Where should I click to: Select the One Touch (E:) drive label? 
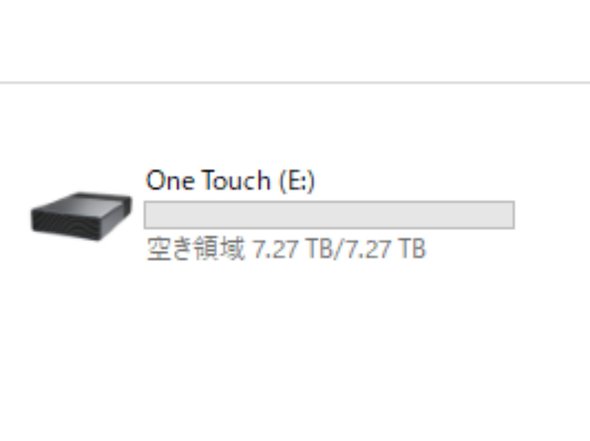230,181
